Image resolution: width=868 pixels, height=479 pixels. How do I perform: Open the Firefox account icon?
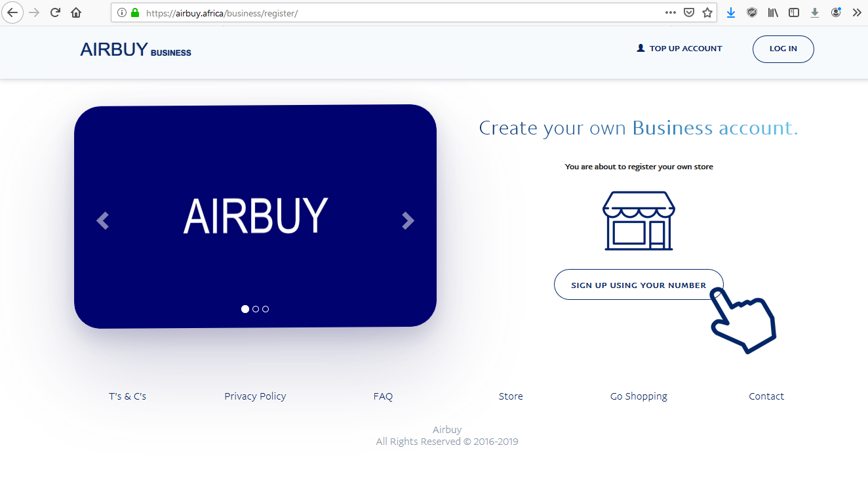tap(836, 12)
